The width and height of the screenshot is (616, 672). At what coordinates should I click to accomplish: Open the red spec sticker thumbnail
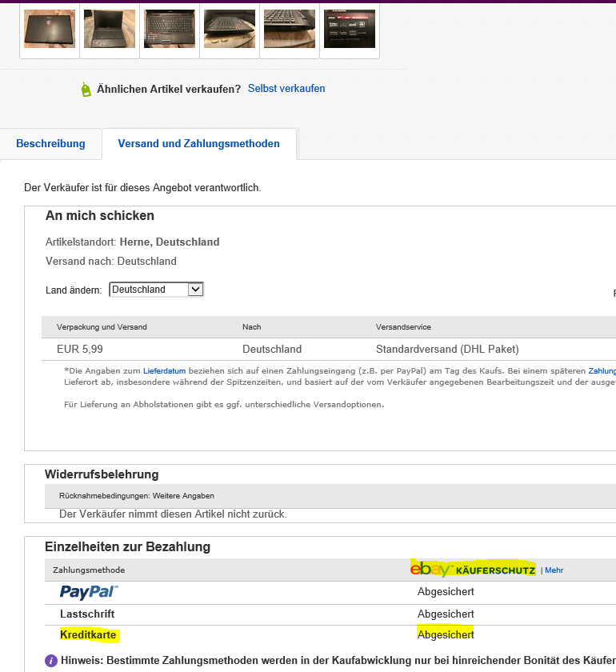pos(350,29)
